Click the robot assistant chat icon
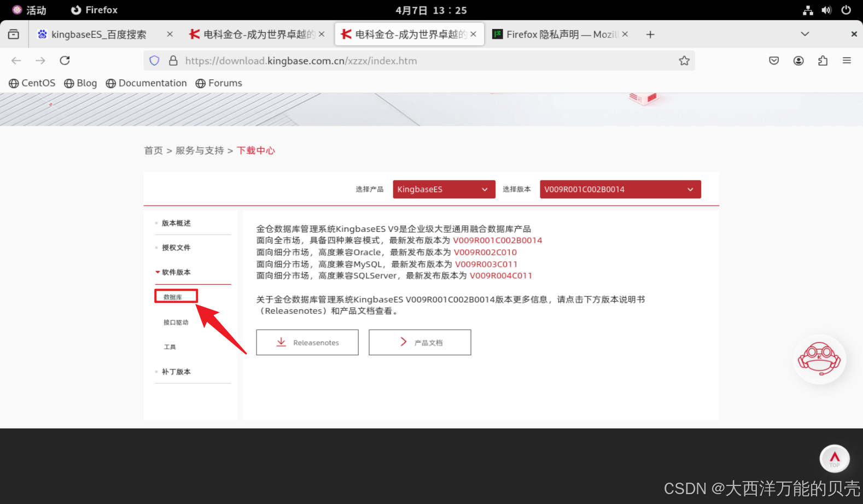The height and width of the screenshot is (504, 863). pyautogui.click(x=819, y=359)
